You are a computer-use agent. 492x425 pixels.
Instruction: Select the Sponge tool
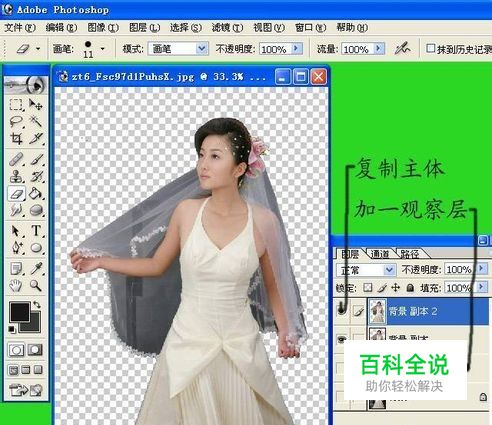click(x=35, y=210)
